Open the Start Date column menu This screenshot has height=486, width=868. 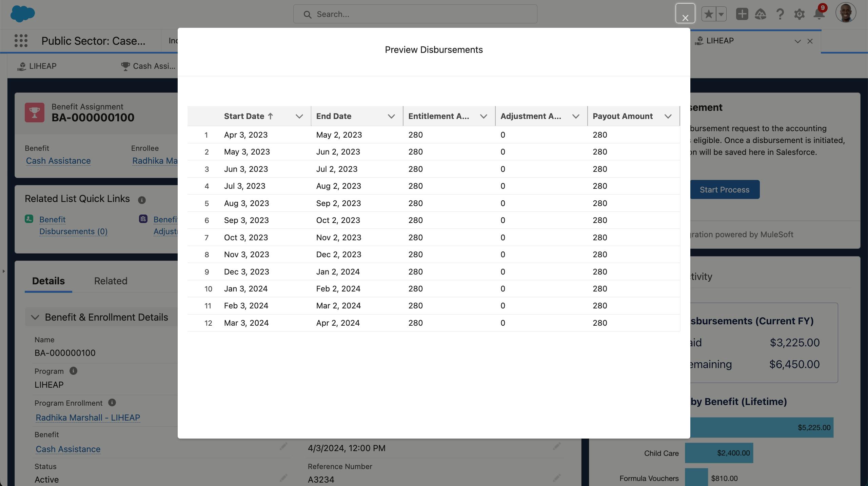[299, 116]
